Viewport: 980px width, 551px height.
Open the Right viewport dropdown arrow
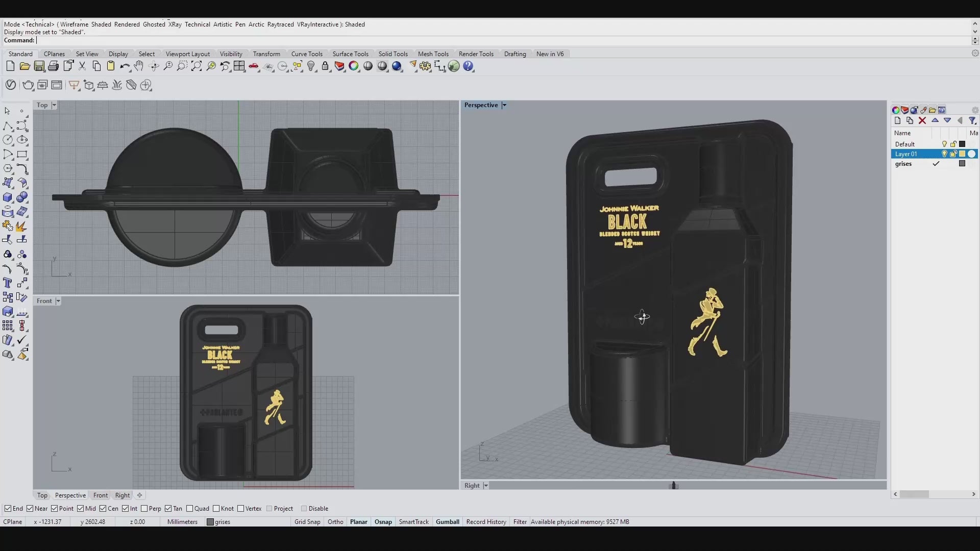486,486
